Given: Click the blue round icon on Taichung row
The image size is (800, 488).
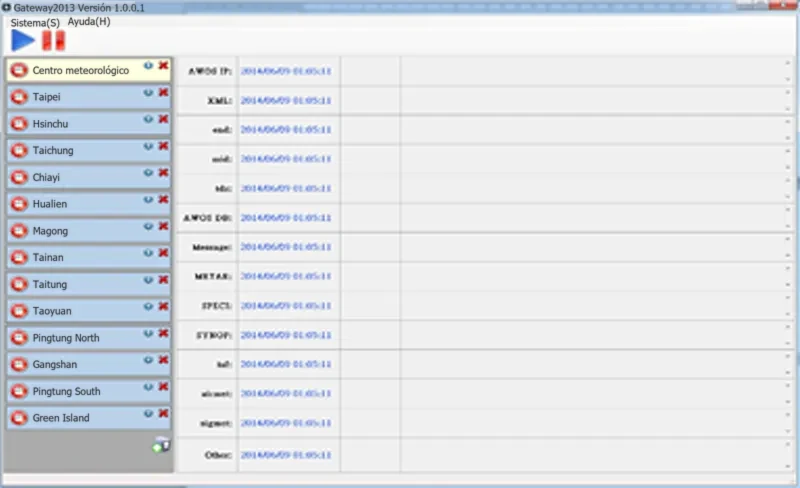Looking at the screenshot, I should (x=148, y=146).
